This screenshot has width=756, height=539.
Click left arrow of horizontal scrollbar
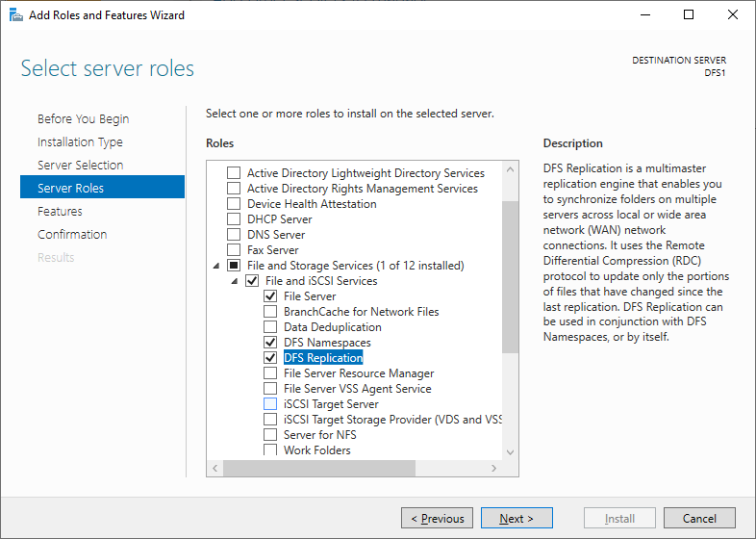[x=215, y=468]
